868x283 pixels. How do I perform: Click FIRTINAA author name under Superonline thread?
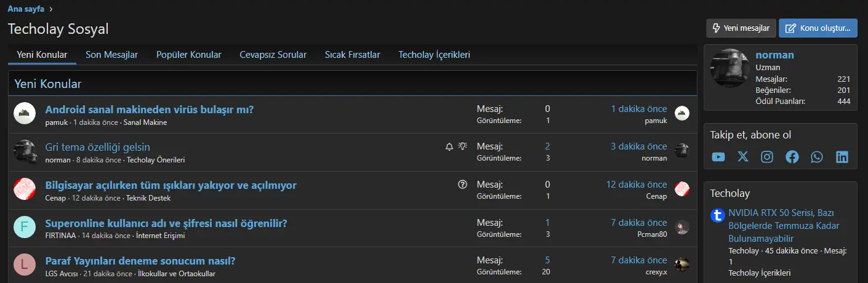62,236
